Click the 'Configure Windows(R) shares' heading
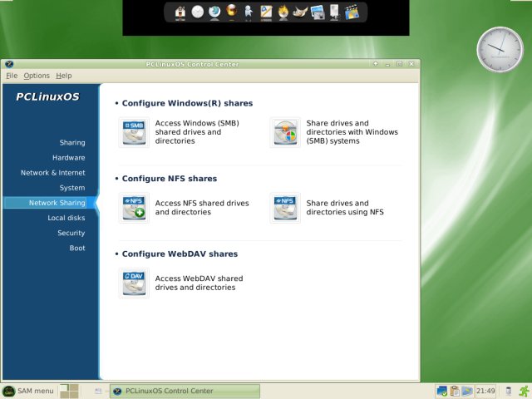The image size is (532, 399). (187, 103)
